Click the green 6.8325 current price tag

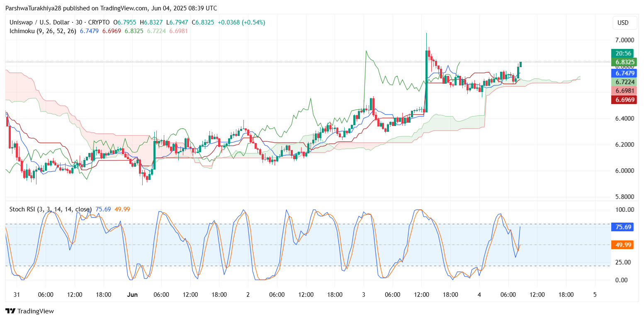point(623,62)
